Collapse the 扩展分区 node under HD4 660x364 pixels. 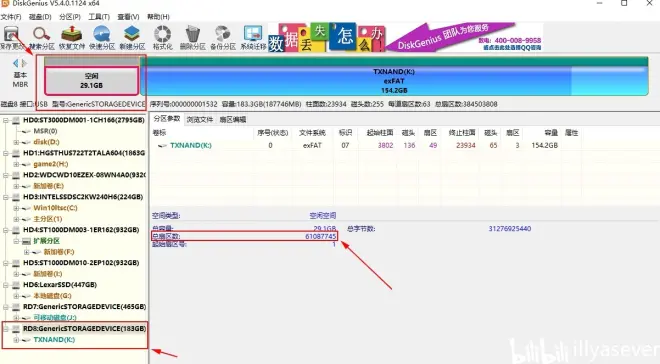(x=16, y=241)
